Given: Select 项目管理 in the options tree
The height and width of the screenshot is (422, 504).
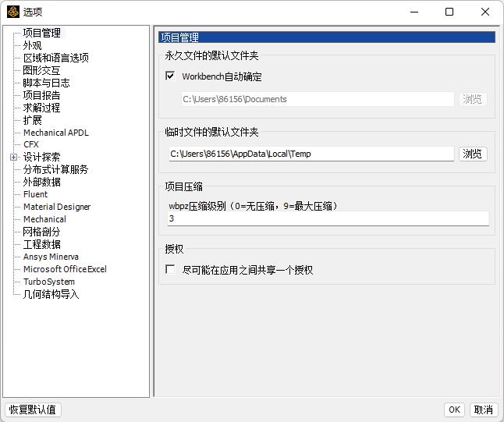Looking at the screenshot, I should [x=42, y=33].
